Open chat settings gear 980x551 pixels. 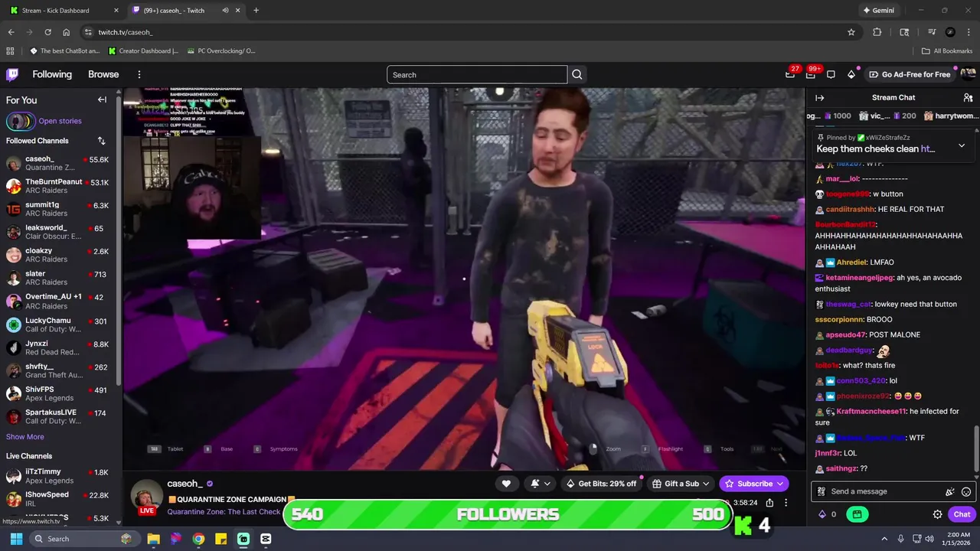coord(937,514)
